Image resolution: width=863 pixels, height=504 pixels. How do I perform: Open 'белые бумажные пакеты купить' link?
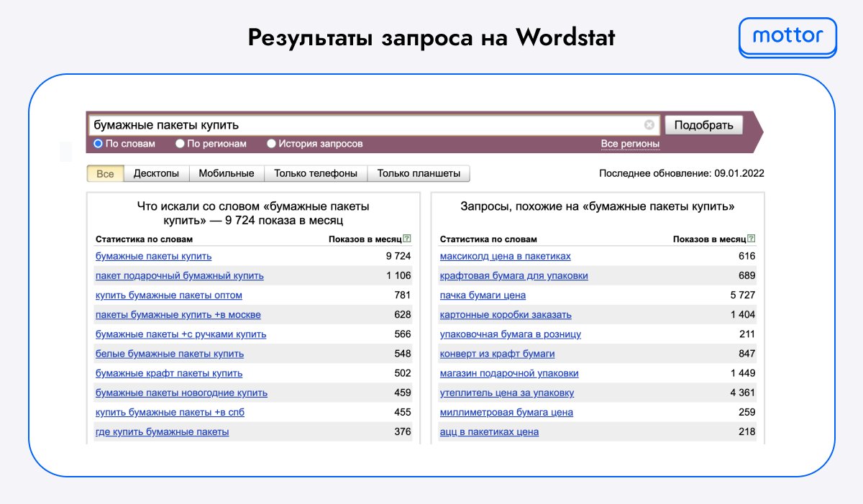[169, 353]
